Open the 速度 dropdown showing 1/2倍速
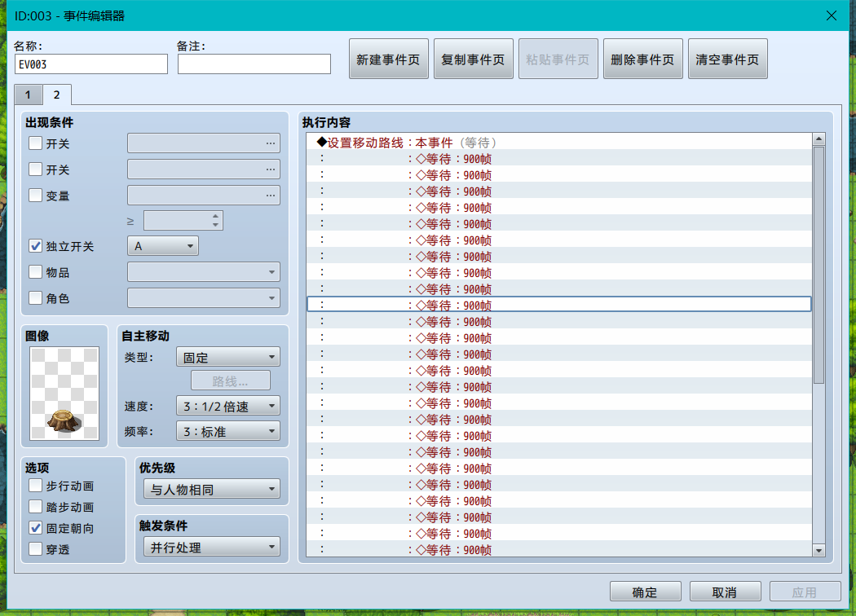The height and width of the screenshot is (616, 856). pyautogui.click(x=228, y=406)
